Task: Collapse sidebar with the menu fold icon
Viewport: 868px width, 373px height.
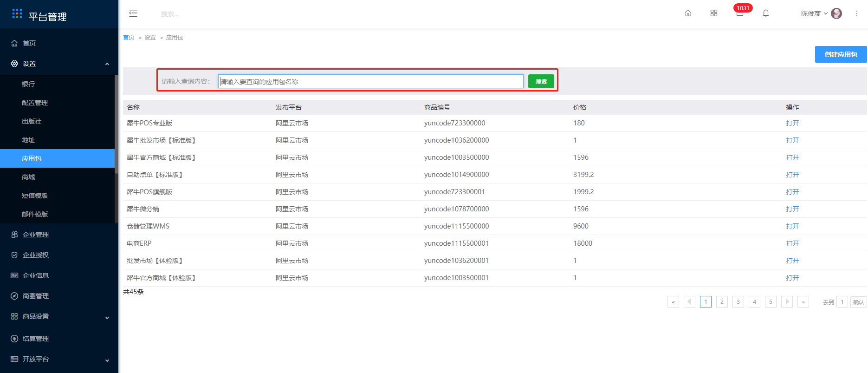Action: (133, 13)
